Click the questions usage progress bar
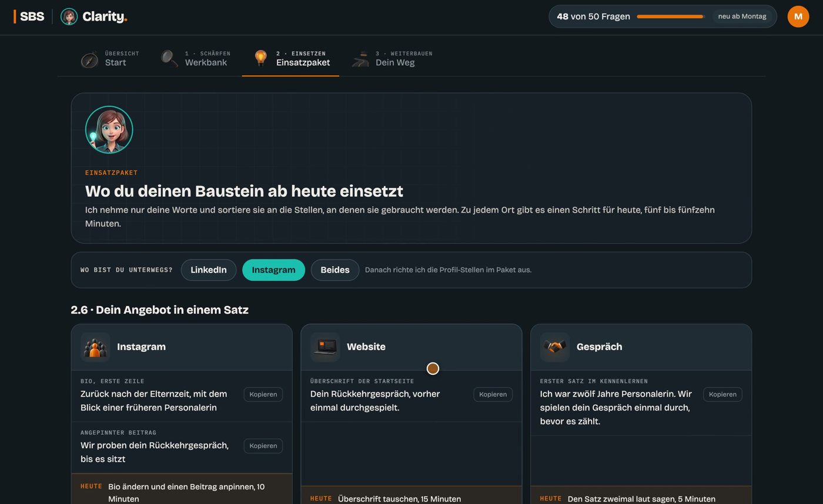Image resolution: width=823 pixels, height=504 pixels. (x=670, y=16)
